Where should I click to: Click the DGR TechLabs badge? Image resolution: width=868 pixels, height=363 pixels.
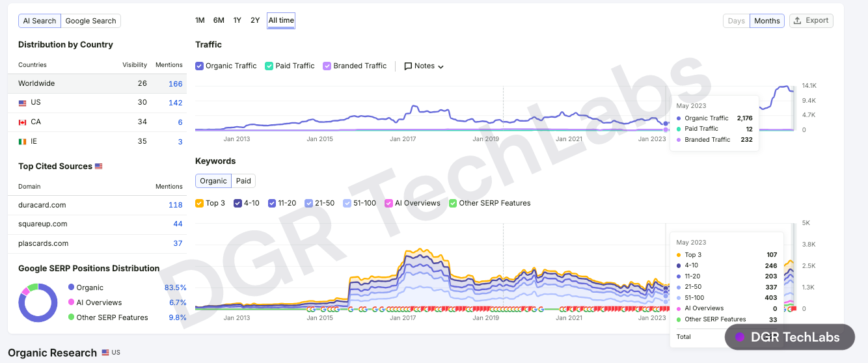[789, 337]
